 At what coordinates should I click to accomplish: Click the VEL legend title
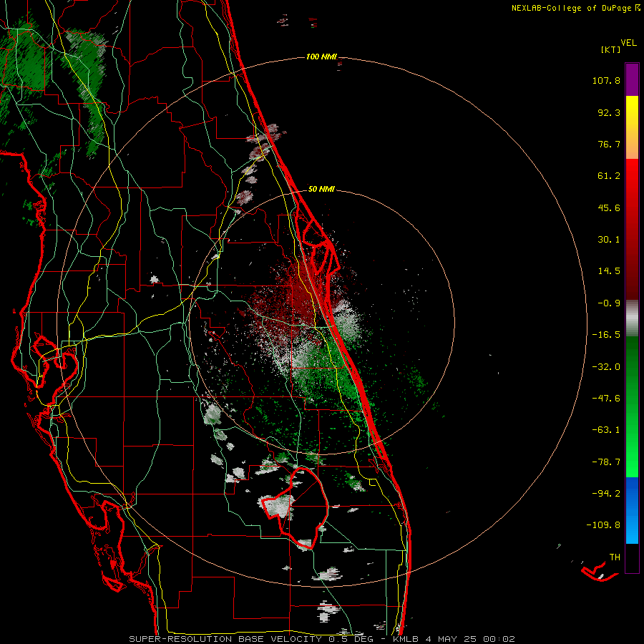(628, 43)
